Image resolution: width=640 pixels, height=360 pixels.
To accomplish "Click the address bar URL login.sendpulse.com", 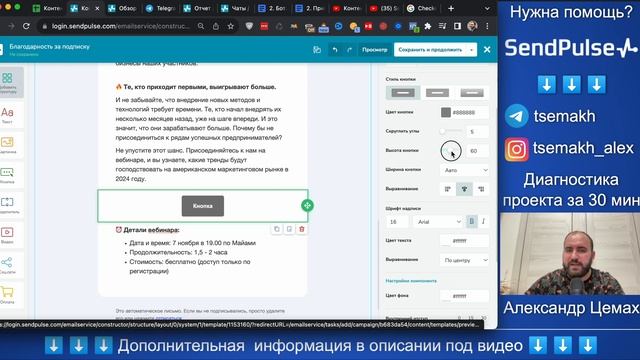I will pos(120,26).
